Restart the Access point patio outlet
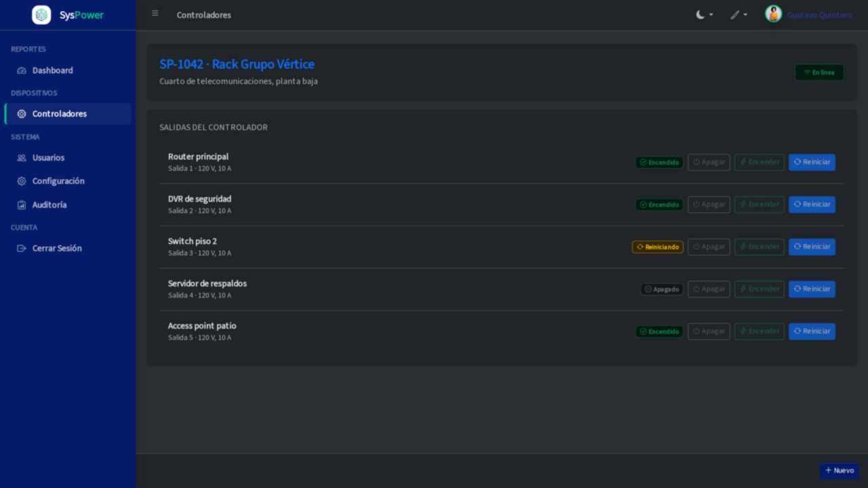The width and height of the screenshot is (868, 488). click(812, 331)
